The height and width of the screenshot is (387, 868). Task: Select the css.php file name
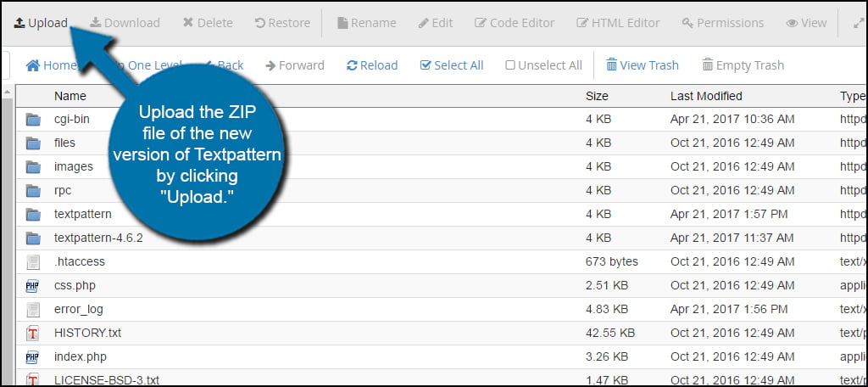(x=75, y=285)
